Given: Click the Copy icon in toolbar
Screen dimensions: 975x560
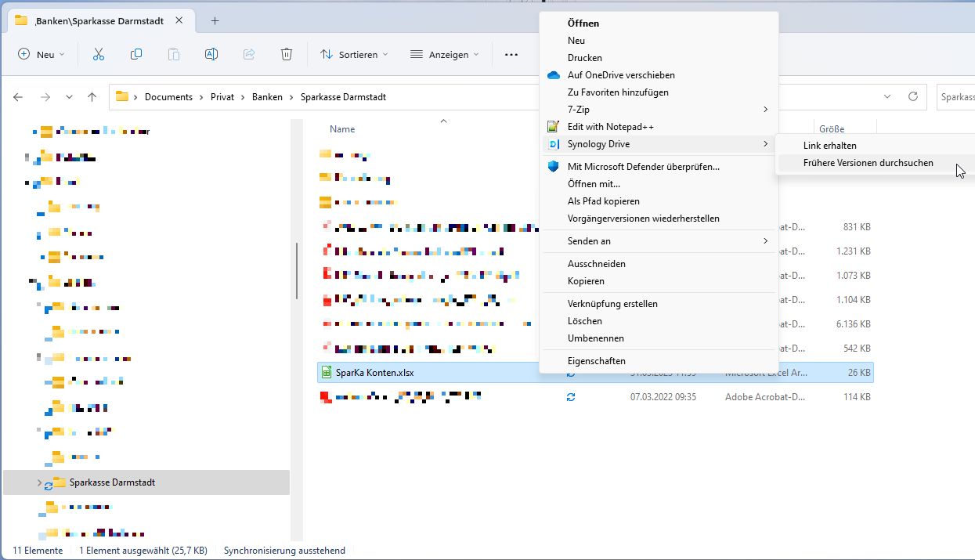Looking at the screenshot, I should [136, 54].
